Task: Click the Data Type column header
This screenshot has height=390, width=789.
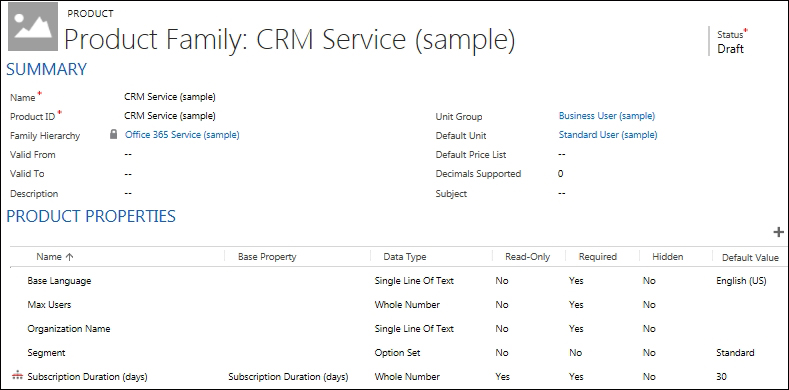Action: (405, 257)
